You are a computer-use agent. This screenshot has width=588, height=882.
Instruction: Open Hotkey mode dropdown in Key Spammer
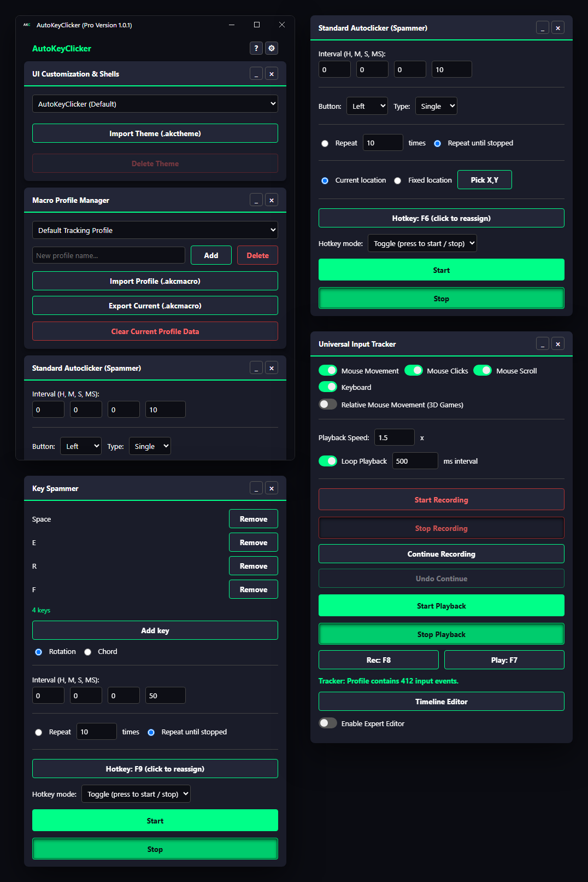(x=136, y=794)
